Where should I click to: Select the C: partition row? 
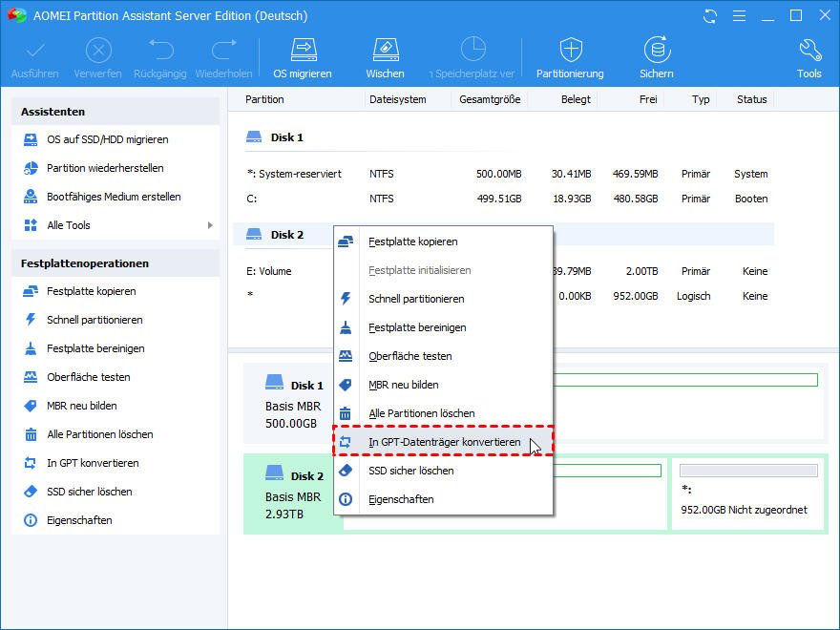click(504, 199)
